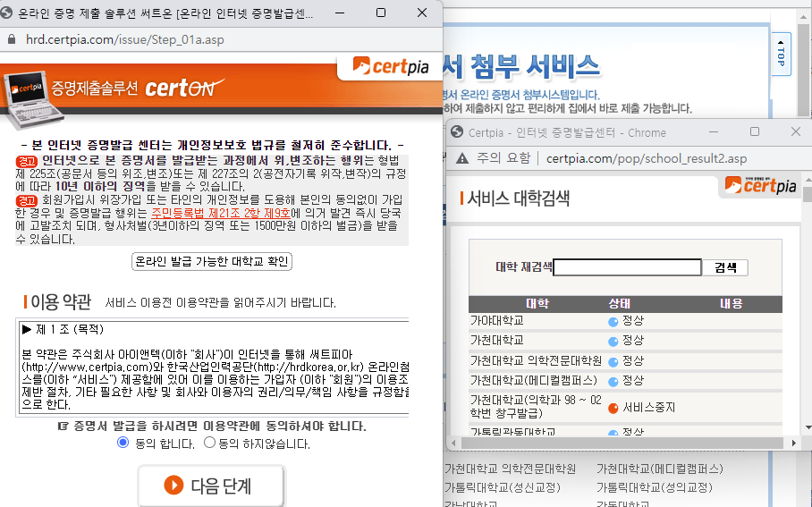Screen dimensions: 812x507
Task: Click the first red 경고 badge
Action: (27, 161)
